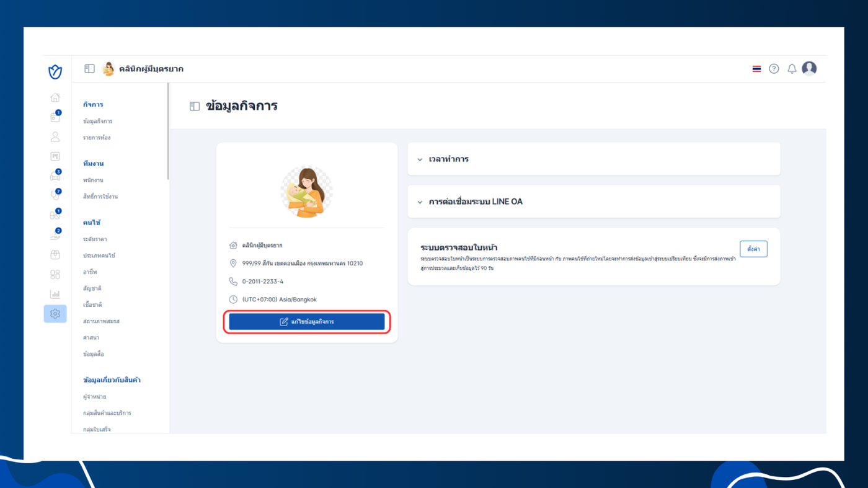Open notifications bell icon
Image resolution: width=868 pixels, height=488 pixels.
pos(792,69)
